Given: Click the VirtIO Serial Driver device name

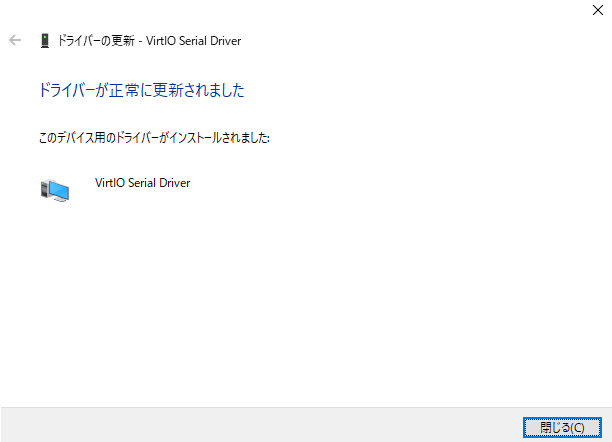Looking at the screenshot, I should (x=142, y=183).
